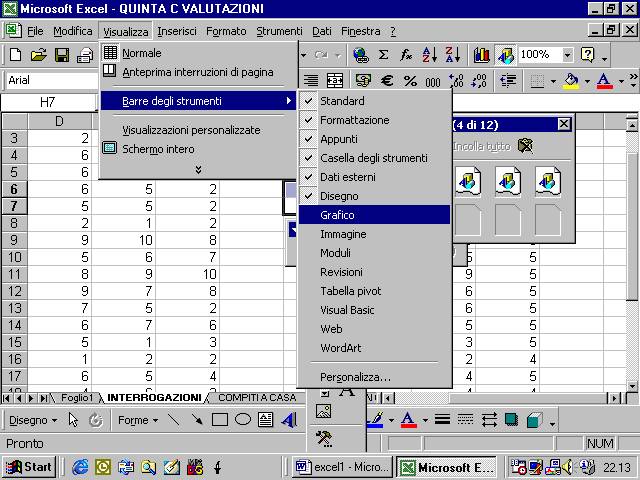Click the Windows Start button
The width and height of the screenshot is (640, 480).
[x=29, y=467]
